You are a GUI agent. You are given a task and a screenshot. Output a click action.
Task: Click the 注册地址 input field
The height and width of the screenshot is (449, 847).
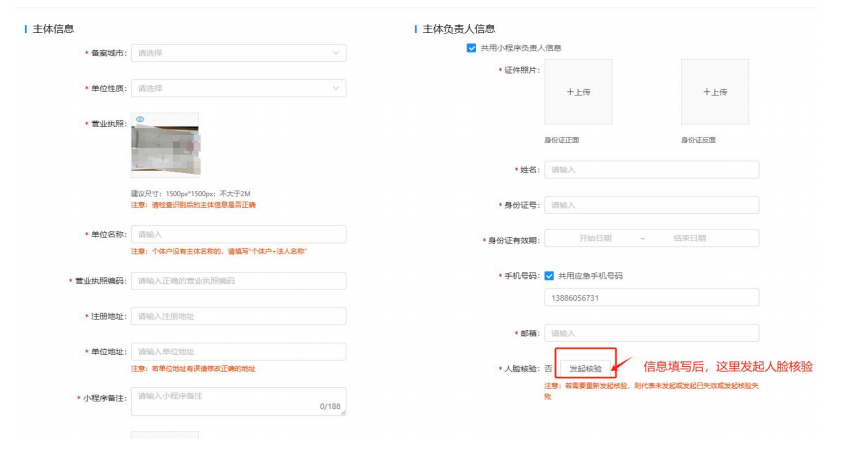238,316
